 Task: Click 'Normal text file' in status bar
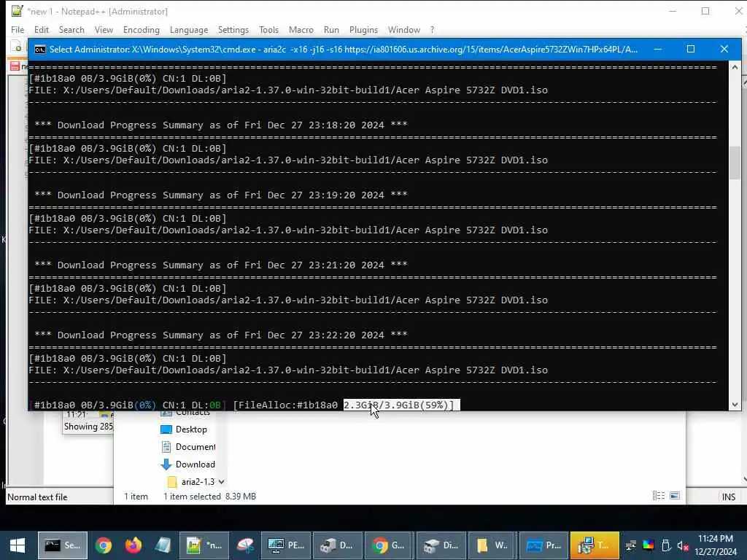37,497
